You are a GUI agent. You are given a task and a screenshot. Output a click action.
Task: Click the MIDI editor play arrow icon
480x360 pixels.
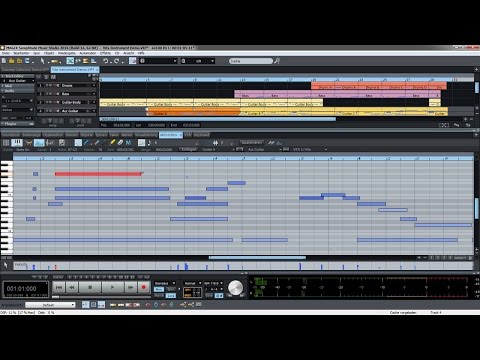pos(156,143)
